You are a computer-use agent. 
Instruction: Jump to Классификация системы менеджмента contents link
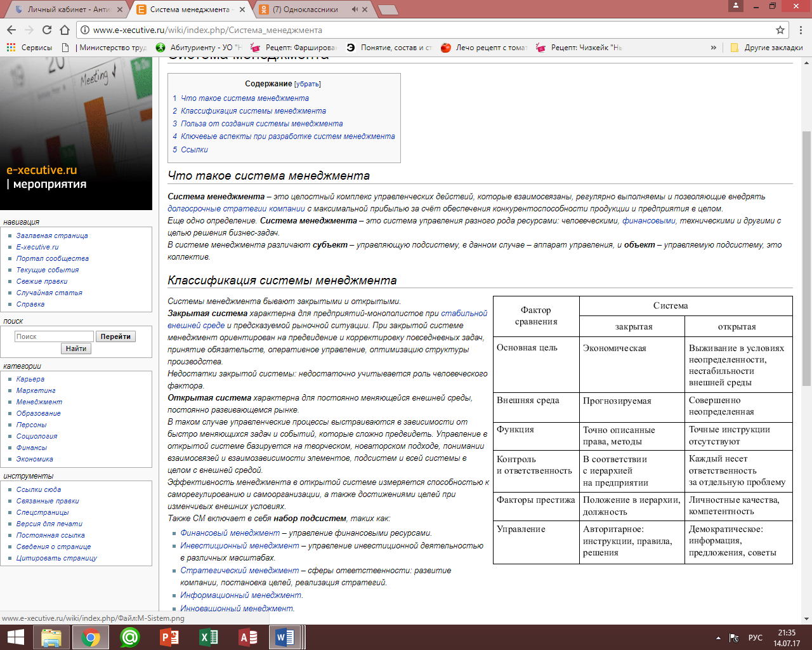click(x=253, y=111)
